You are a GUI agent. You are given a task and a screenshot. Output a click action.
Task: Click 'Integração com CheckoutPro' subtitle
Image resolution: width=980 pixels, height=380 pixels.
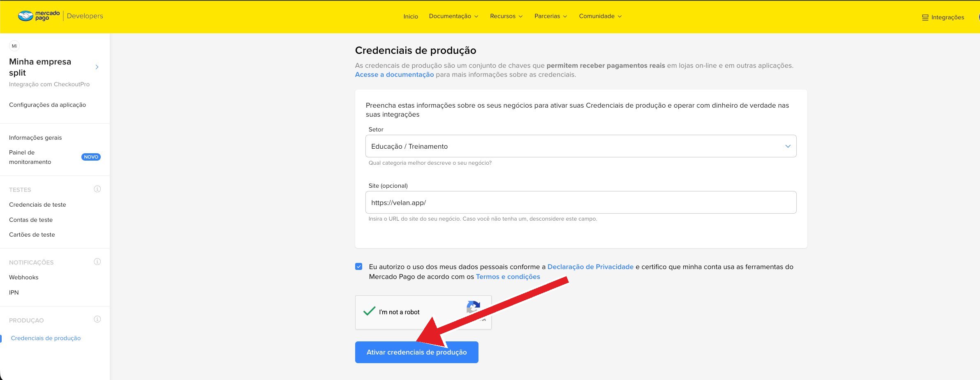pos(49,84)
